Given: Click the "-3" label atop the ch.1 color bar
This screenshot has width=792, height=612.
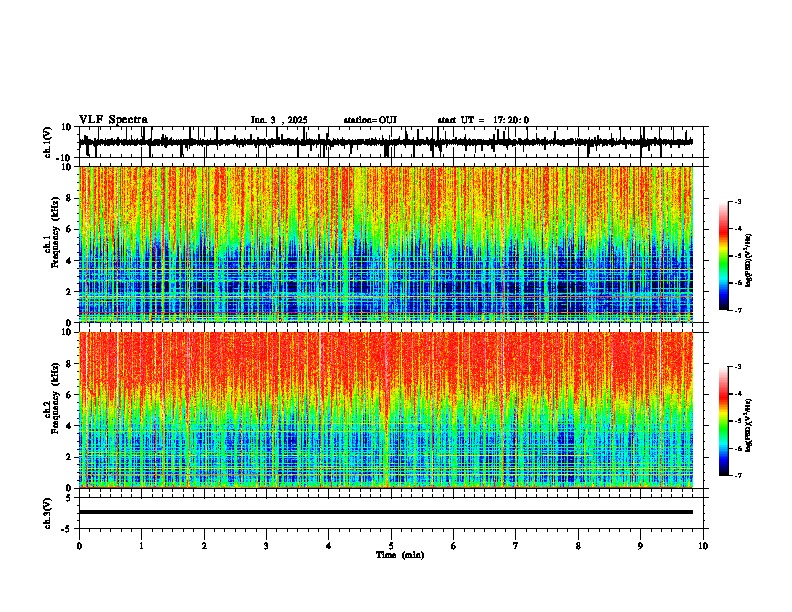Looking at the screenshot, I should tap(738, 201).
